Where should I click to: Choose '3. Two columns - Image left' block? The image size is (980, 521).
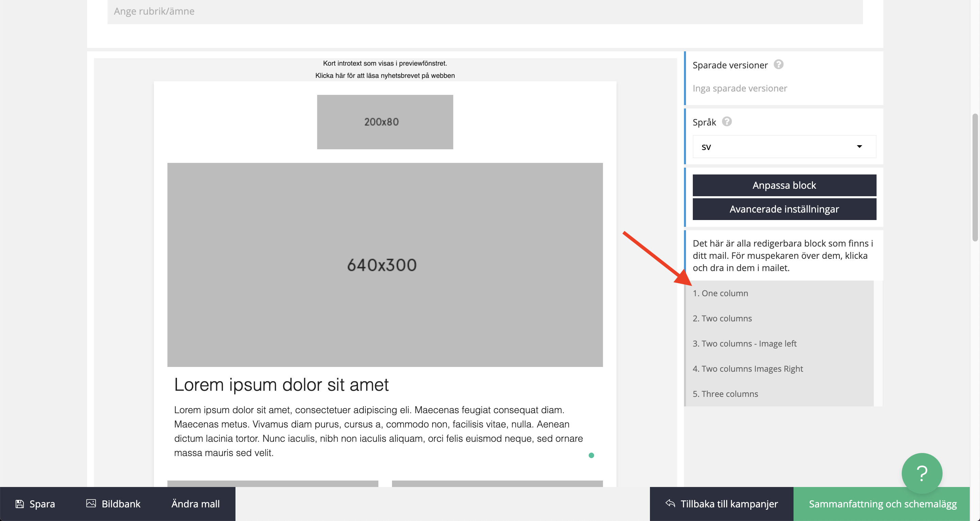[x=744, y=343]
